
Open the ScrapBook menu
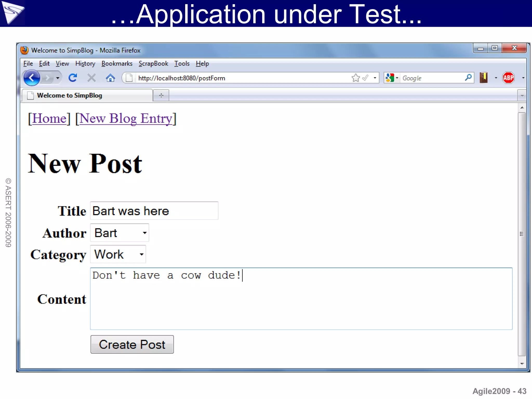coord(153,64)
